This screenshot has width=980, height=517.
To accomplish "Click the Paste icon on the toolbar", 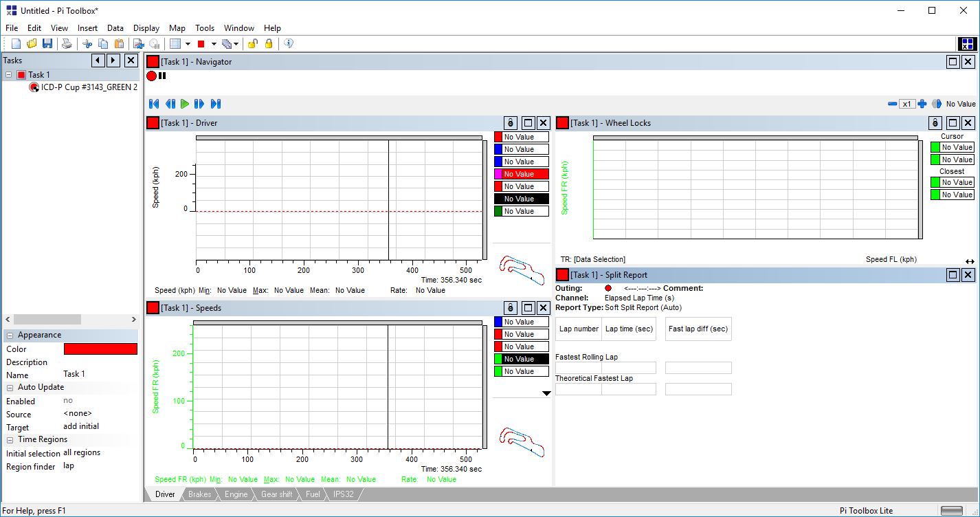I will (118, 43).
